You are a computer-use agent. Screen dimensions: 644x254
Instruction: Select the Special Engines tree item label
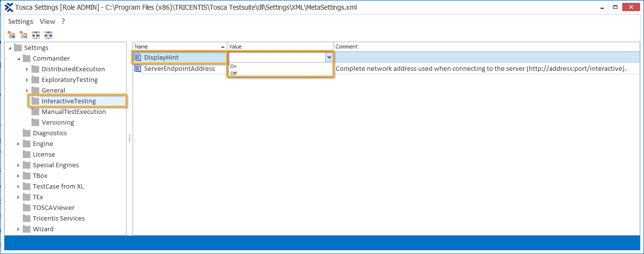click(x=56, y=165)
